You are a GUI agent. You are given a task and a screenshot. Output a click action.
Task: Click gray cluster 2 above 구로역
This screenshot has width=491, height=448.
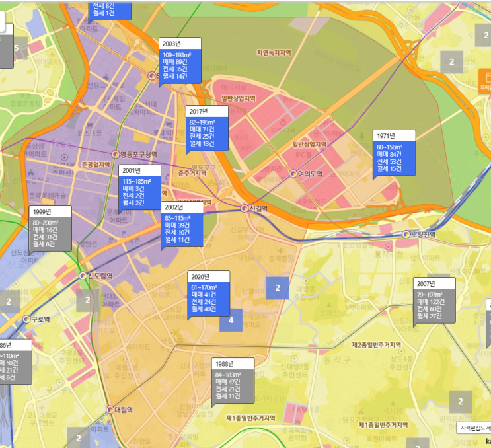[x=9, y=301]
